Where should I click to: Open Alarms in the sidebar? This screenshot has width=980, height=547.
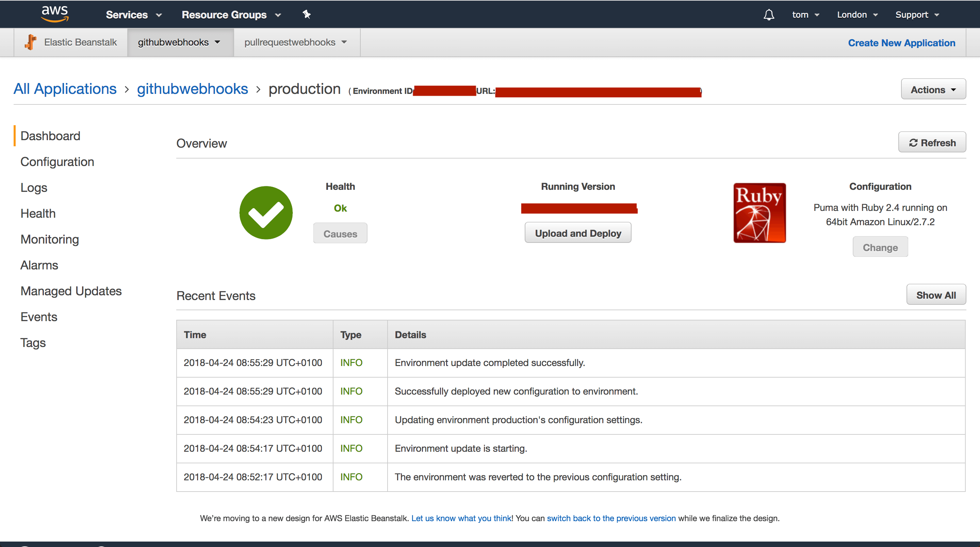pyautogui.click(x=39, y=265)
